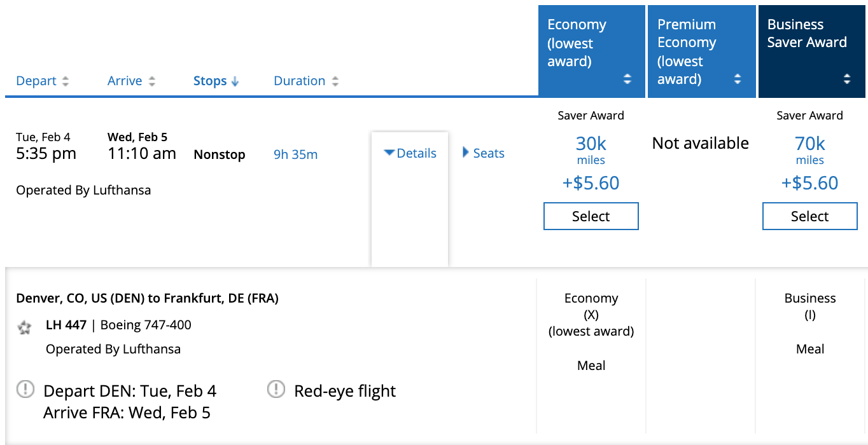Collapse the flight Details panel
The height and width of the screenshot is (445, 868).
coord(410,153)
